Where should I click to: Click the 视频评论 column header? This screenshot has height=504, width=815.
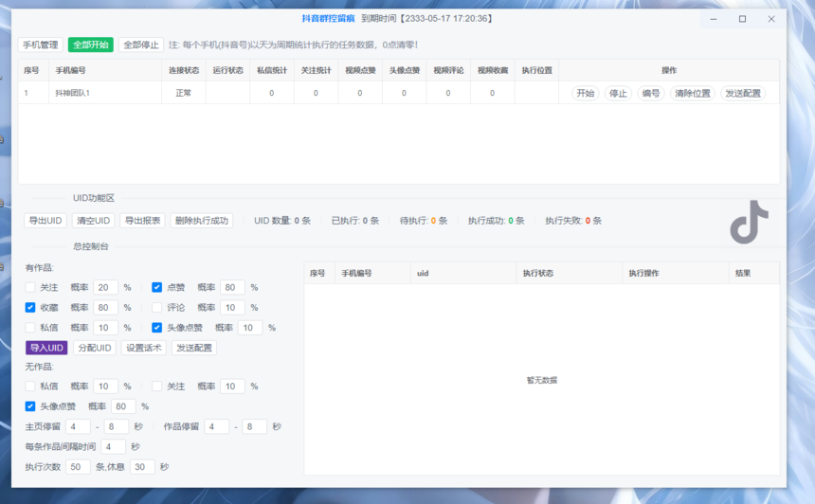pos(448,70)
